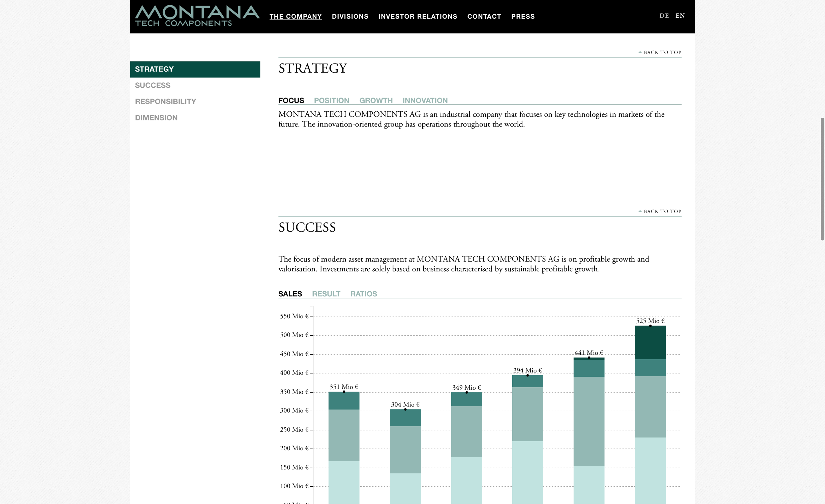Select Responsibility sidebar item
This screenshot has height=504, width=825.
[x=165, y=101]
